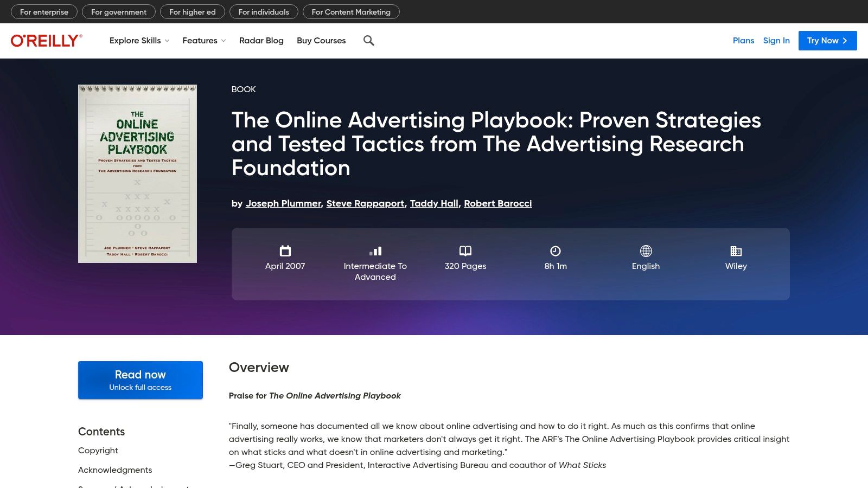Click the O'Reilly logo
The height and width of the screenshot is (488, 868).
[x=47, y=41]
